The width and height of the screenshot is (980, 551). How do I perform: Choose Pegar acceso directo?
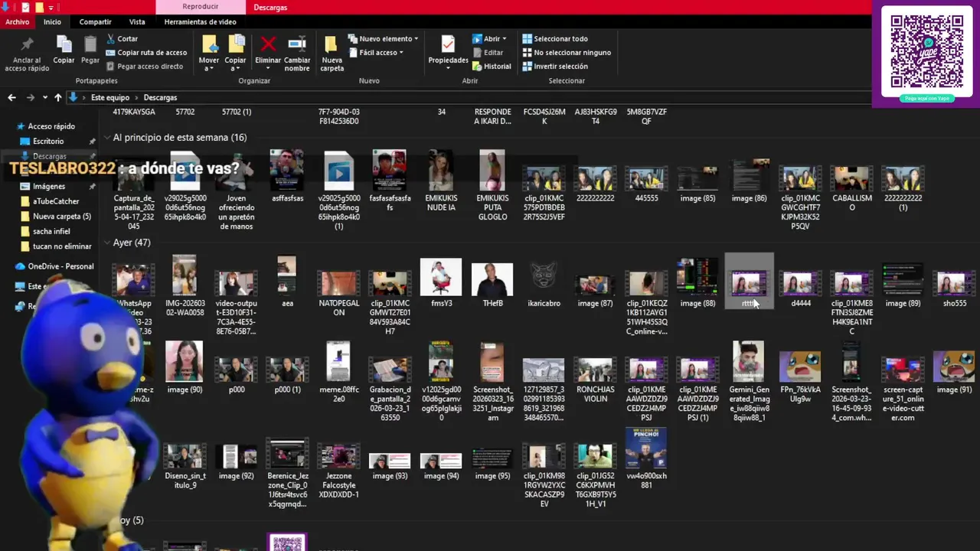tap(144, 66)
